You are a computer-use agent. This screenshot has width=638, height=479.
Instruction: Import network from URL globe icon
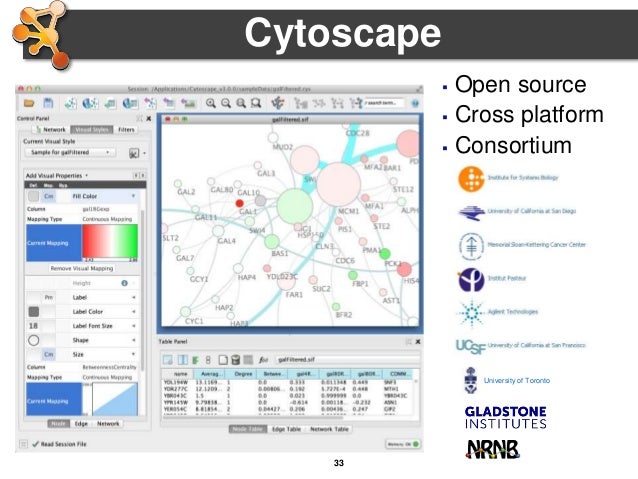point(90,103)
